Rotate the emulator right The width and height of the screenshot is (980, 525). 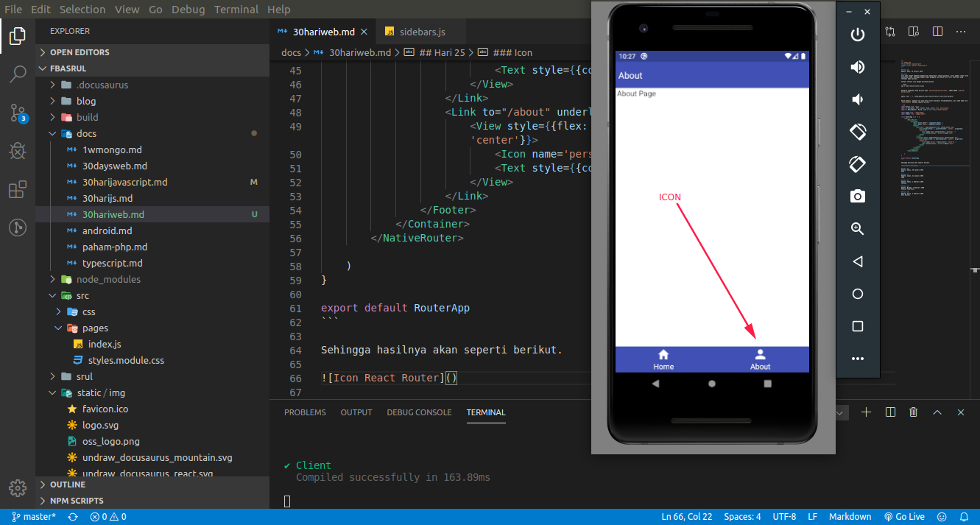click(857, 164)
